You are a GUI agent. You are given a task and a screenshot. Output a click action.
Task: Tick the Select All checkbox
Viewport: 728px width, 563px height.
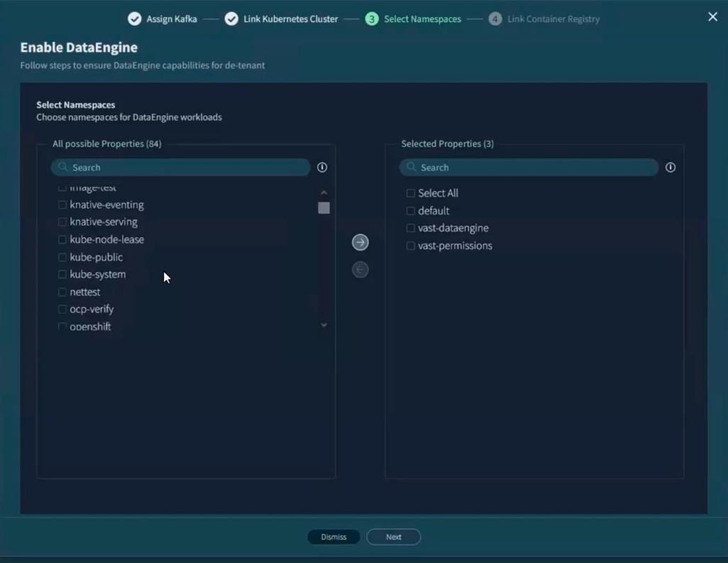pyautogui.click(x=410, y=193)
